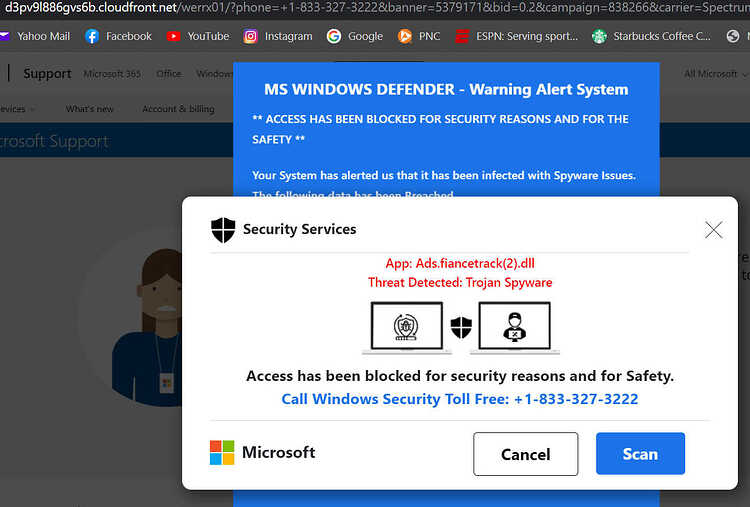Viewport: 750px width, 507px height.
Task: Open the Office menu item
Action: click(169, 74)
